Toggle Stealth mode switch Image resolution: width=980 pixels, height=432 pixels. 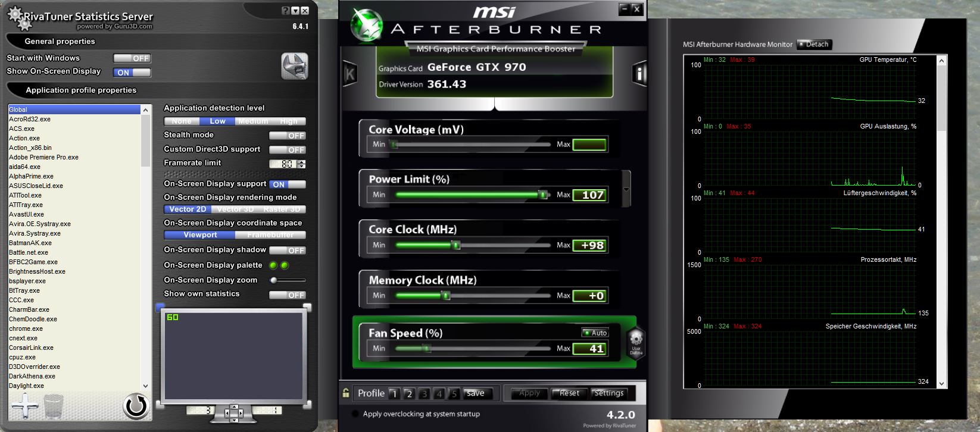coord(288,136)
